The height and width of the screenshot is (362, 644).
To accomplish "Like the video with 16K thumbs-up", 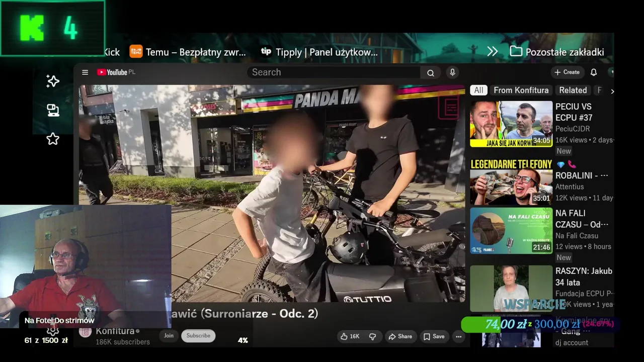I will coord(350,336).
